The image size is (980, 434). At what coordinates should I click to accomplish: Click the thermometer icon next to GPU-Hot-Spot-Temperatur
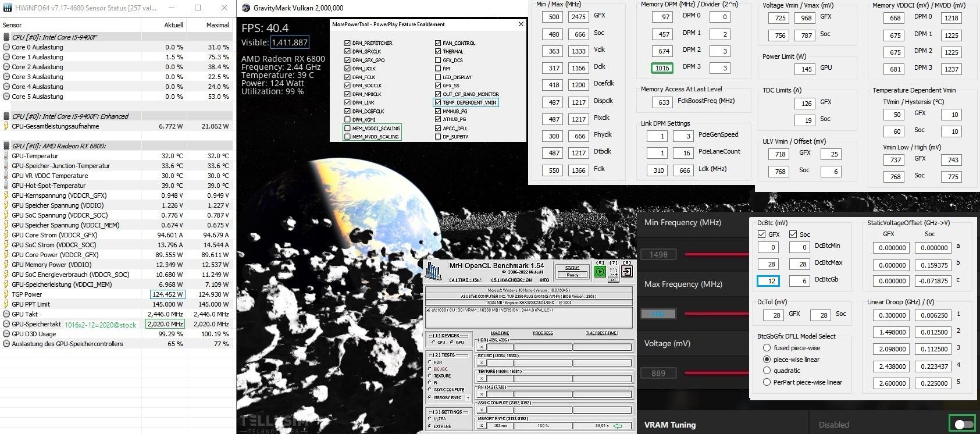tap(6, 186)
